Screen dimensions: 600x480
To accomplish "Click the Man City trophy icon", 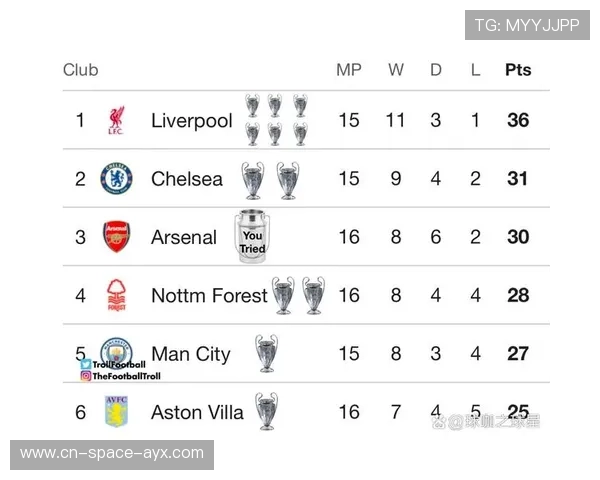I will [x=266, y=353].
